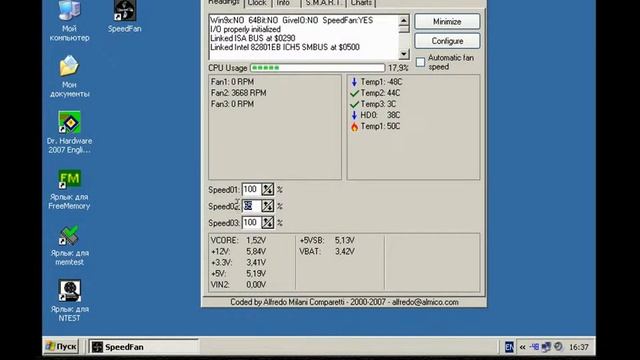The height and width of the screenshot is (360, 640).
Task: Click the Minimize button in SpeedFan
Action: coord(447,22)
